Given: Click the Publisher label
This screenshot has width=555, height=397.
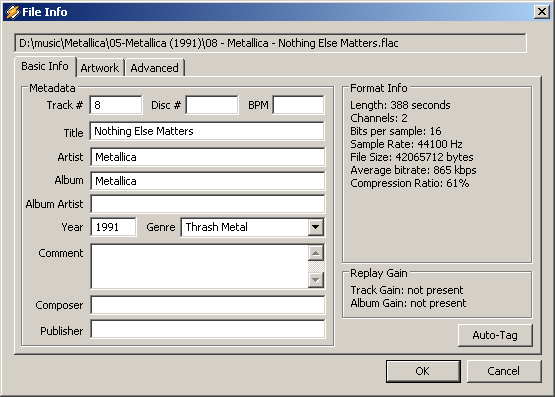Looking at the screenshot, I should [61, 331].
